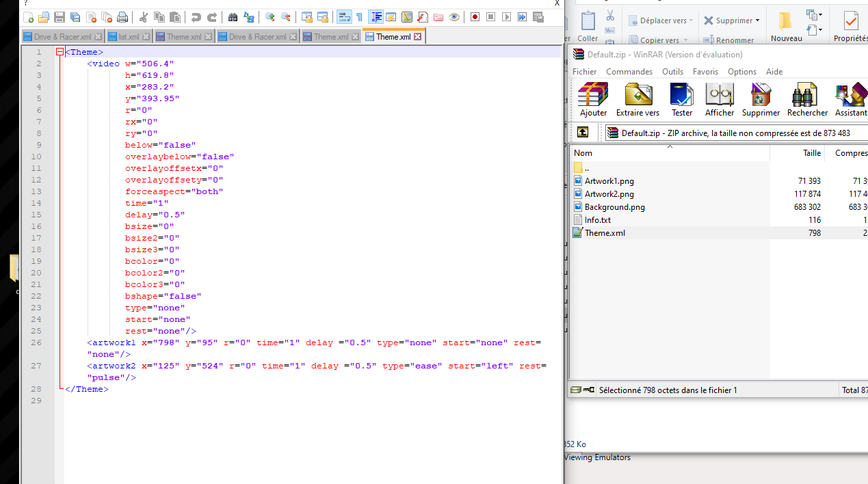This screenshot has width=868, height=484.
Task: Open the Favoris menu in WinRAR
Action: pyautogui.click(x=705, y=72)
